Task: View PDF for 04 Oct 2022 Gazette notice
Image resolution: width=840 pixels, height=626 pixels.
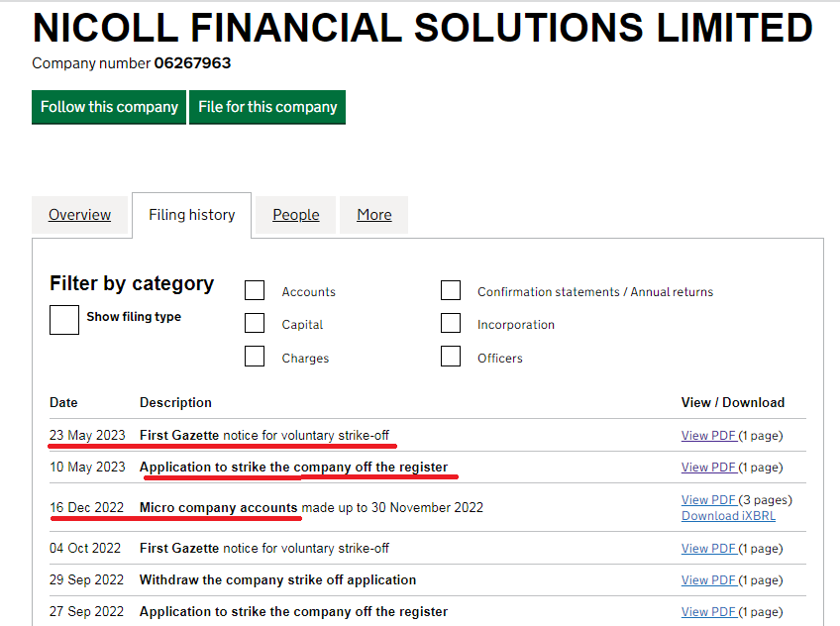Action: pyautogui.click(x=709, y=549)
